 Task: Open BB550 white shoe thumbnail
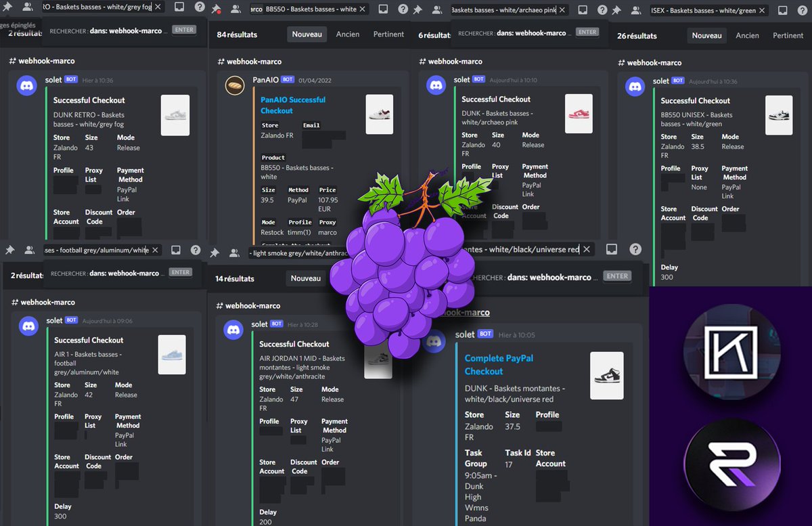pyautogui.click(x=380, y=114)
